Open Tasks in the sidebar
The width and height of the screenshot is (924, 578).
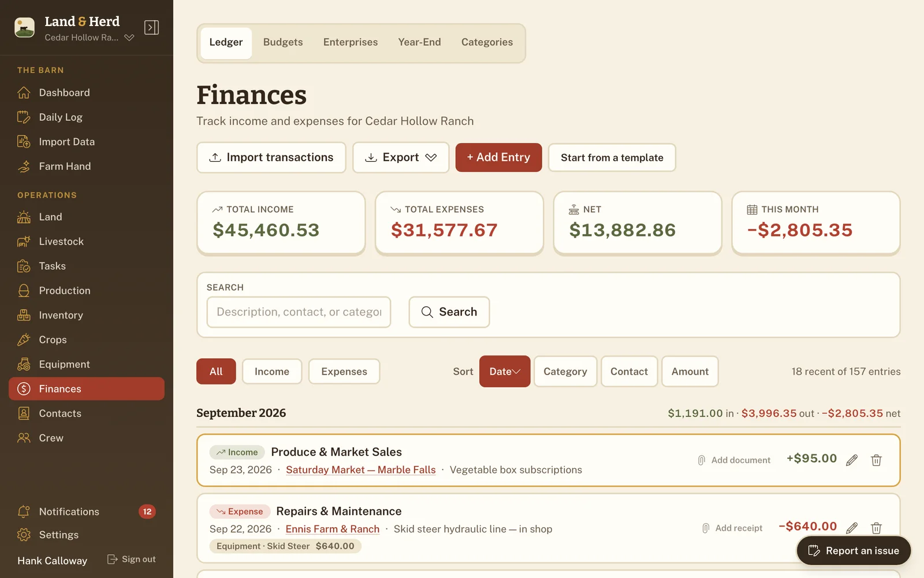87,266
